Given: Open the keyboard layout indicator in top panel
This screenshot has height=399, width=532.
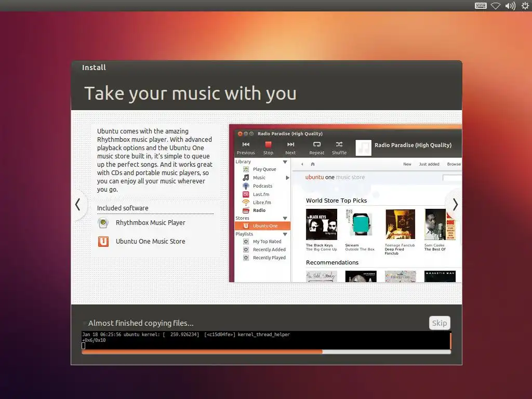Looking at the screenshot, I should (x=481, y=6).
